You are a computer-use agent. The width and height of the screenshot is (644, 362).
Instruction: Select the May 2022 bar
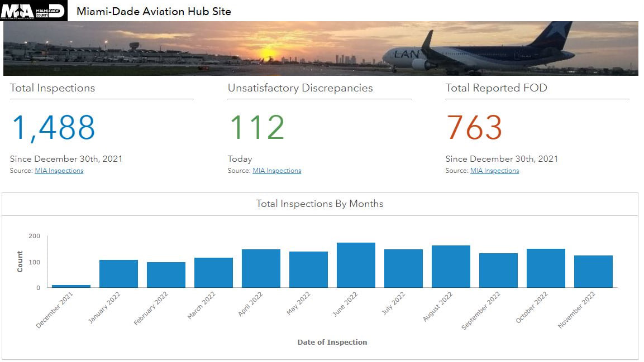308,269
